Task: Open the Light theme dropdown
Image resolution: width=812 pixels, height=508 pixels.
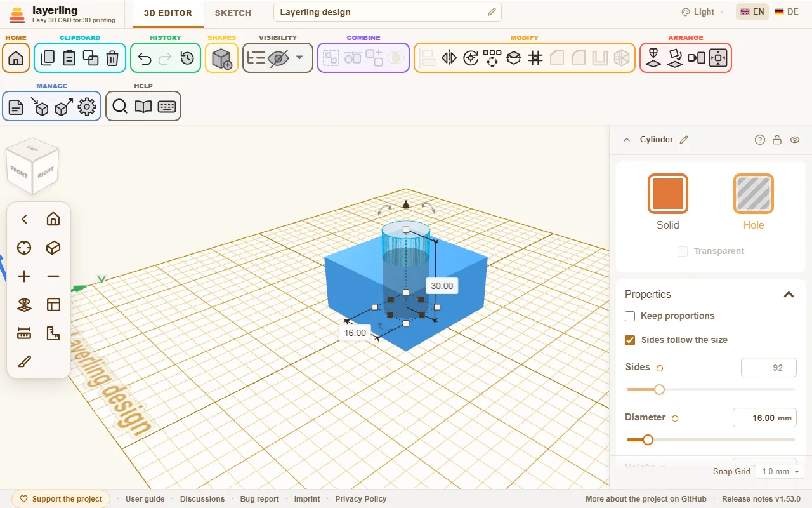Action: [703, 12]
